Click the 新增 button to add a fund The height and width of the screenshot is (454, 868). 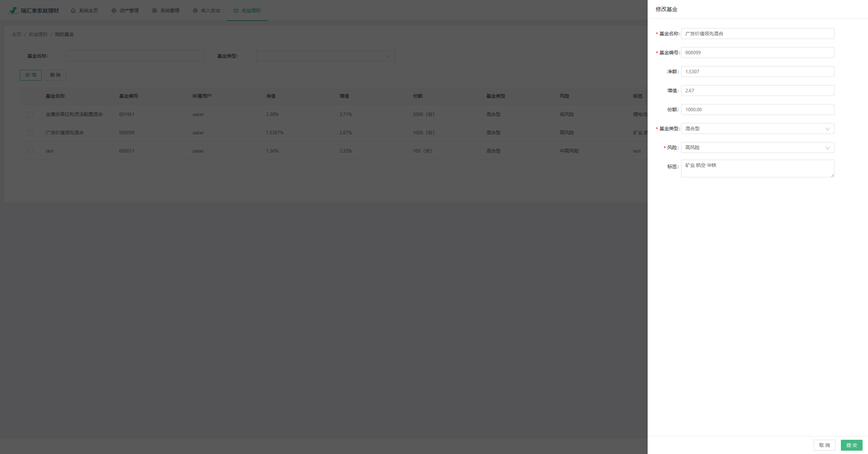pos(31,75)
